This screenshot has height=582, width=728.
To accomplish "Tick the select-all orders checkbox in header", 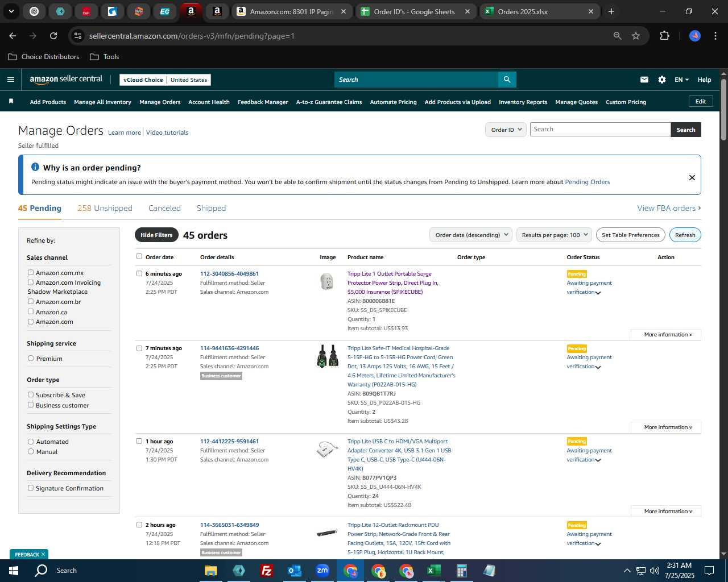I will click(x=139, y=256).
